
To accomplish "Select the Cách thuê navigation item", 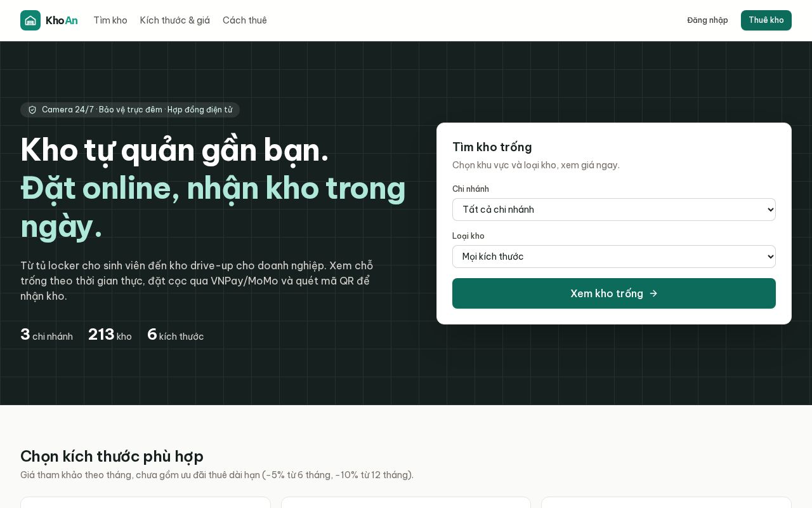I will click(x=245, y=20).
